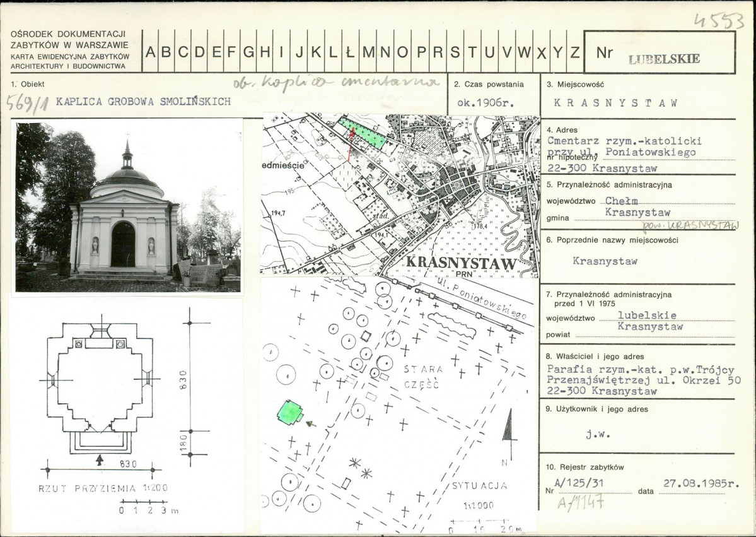Select letter M in the alphabet index
This screenshot has height=537, width=756.
coord(368,52)
